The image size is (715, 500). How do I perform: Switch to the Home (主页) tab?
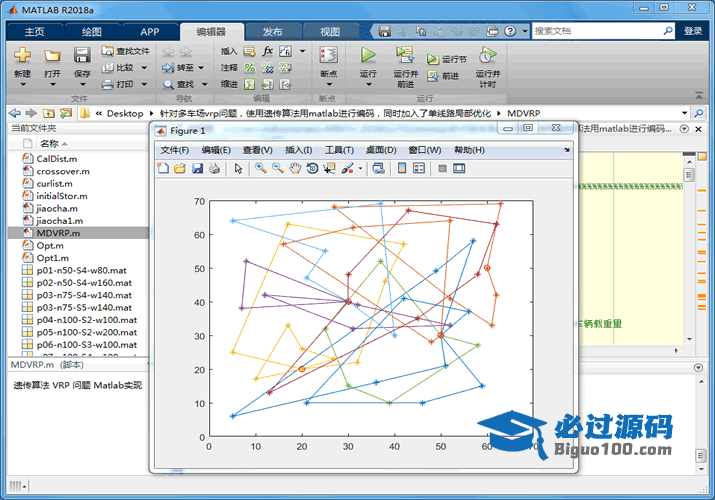point(35,31)
